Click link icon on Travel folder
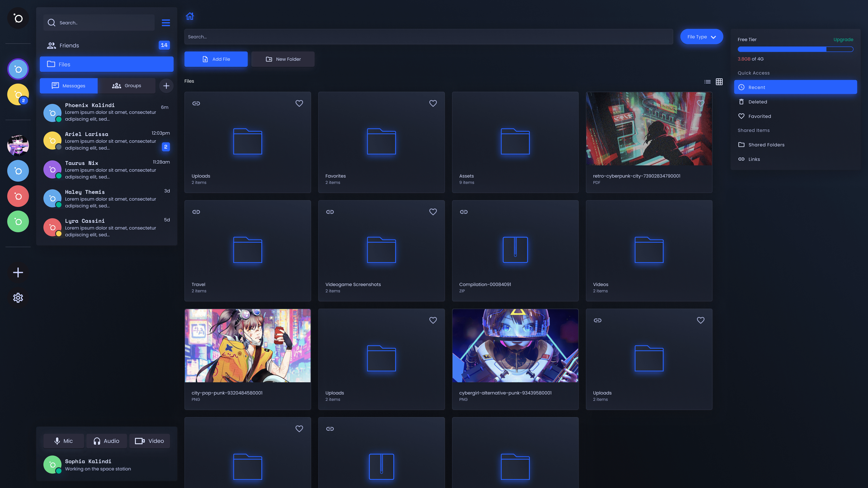The width and height of the screenshot is (868, 488). tap(196, 212)
